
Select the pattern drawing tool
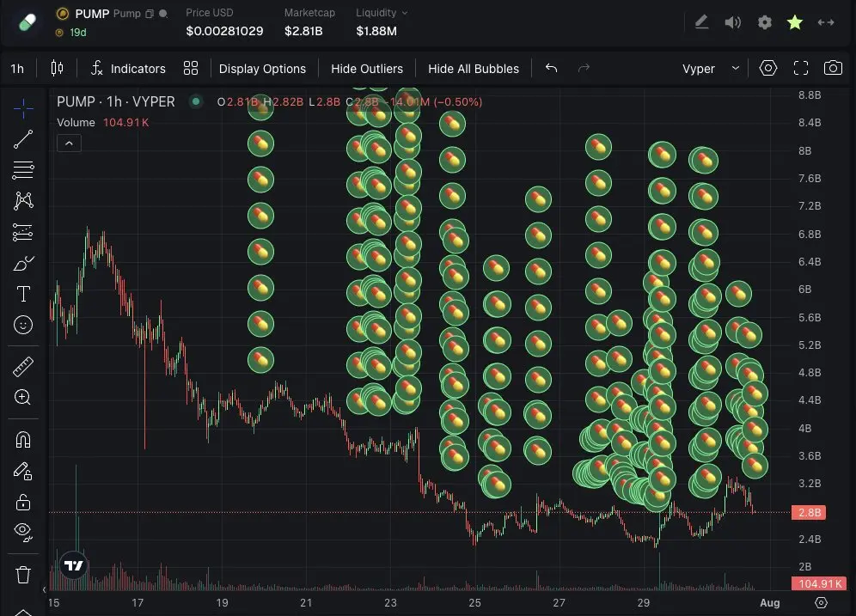tap(23, 201)
